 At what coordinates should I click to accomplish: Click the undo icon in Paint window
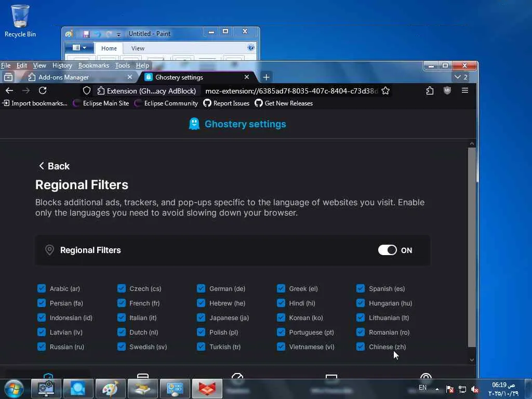coord(98,34)
